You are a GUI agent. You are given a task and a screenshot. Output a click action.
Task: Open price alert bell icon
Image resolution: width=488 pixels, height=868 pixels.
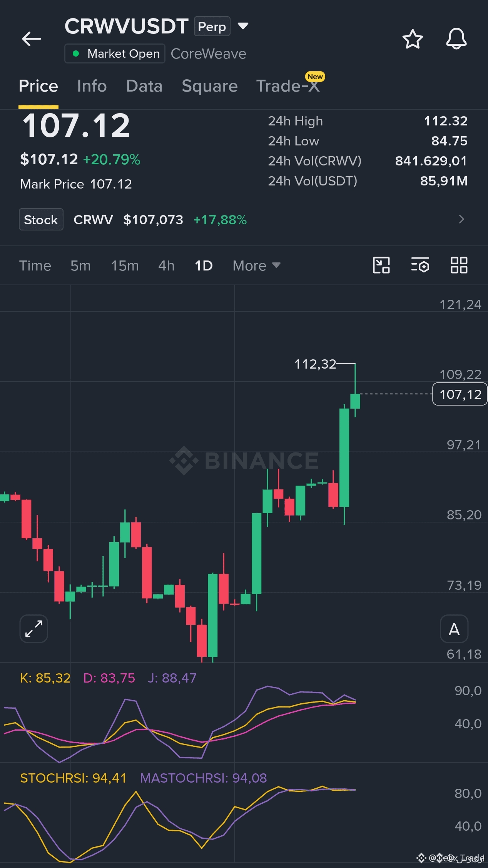(456, 39)
